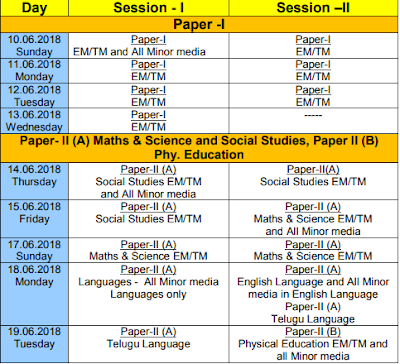Click the 13.06.2018 Wednesday date cell

(x=34, y=121)
